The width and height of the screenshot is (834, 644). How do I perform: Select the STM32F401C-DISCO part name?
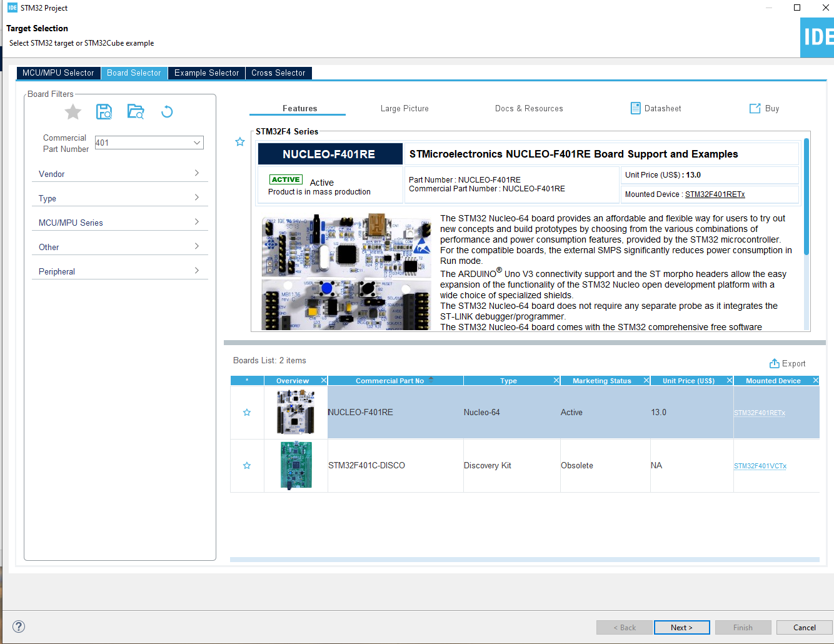(x=366, y=466)
